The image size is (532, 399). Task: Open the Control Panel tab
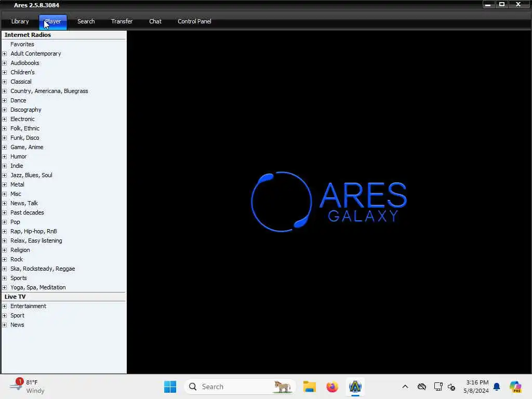(x=194, y=21)
